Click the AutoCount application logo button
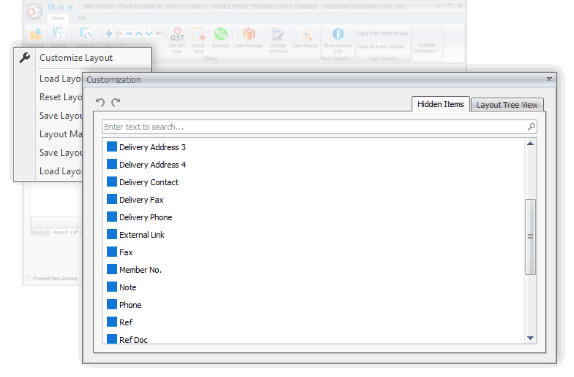The width and height of the screenshot is (574, 377). pyautogui.click(x=34, y=12)
